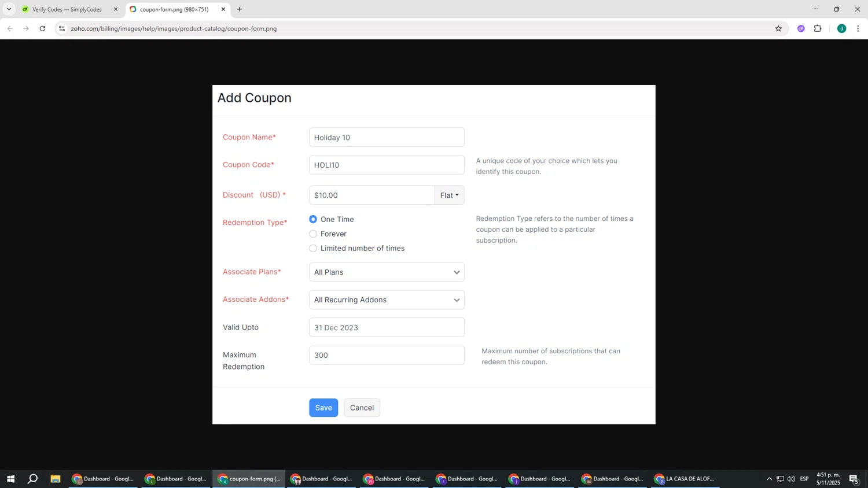Click the blue Save button
Screen dimensions: 868x488
tap(323, 408)
